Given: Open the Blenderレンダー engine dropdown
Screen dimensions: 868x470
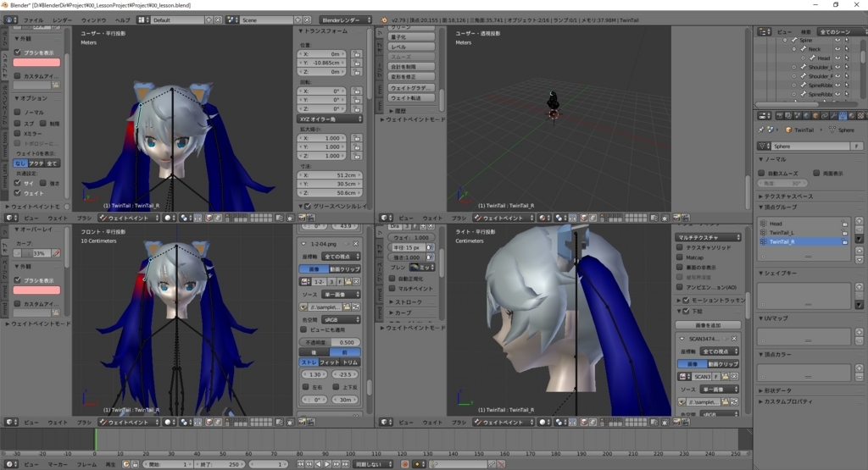Looking at the screenshot, I should [346, 20].
